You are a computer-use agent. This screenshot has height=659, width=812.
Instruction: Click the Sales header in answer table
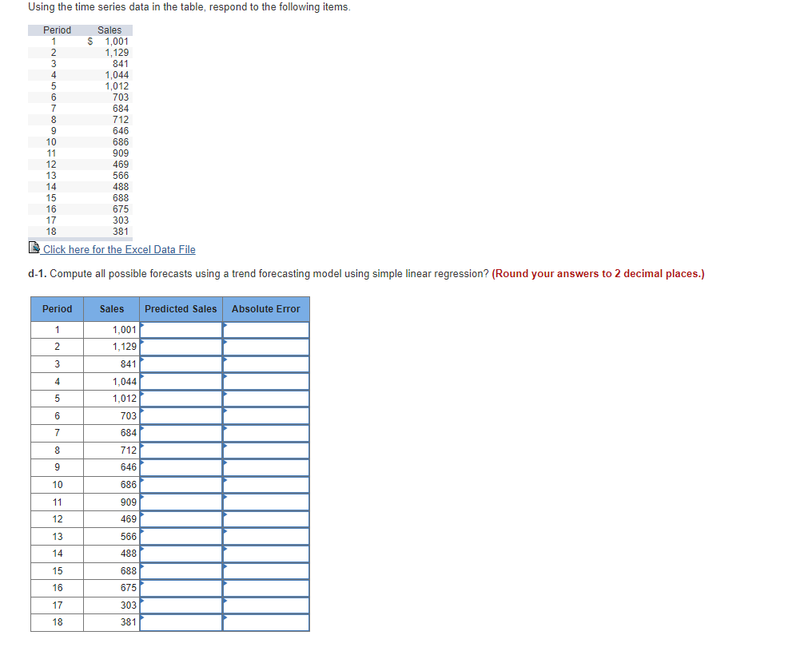(112, 309)
